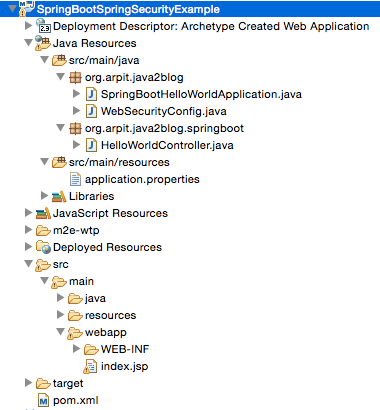Screen dimensions: 380x410
Task: Select 'SpringBootHelloWorldApplication.java' file name
Action: coord(201,95)
